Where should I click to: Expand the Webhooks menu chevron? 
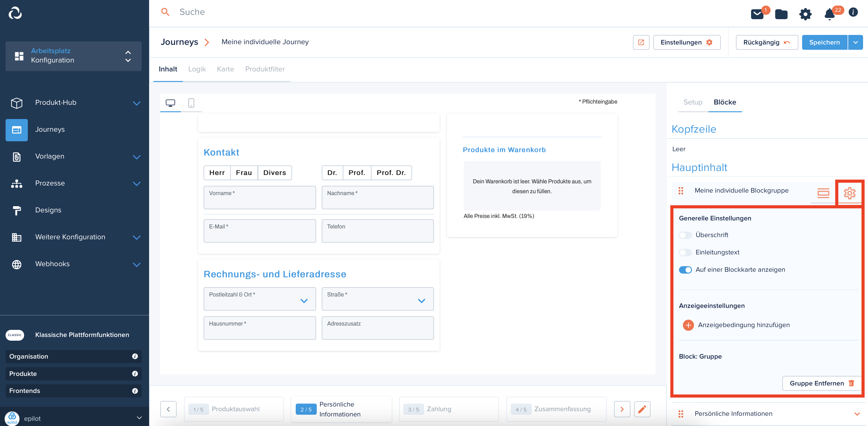pos(136,264)
